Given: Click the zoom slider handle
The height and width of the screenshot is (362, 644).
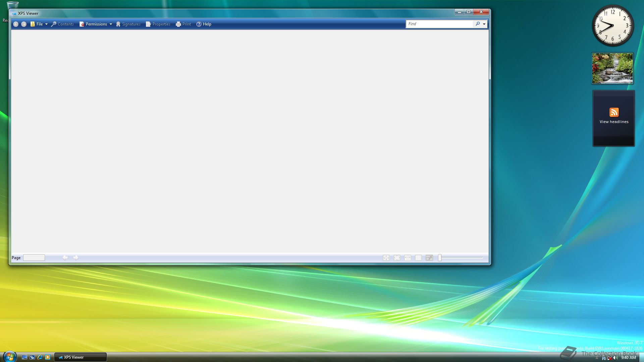Looking at the screenshot, I should [x=440, y=258].
